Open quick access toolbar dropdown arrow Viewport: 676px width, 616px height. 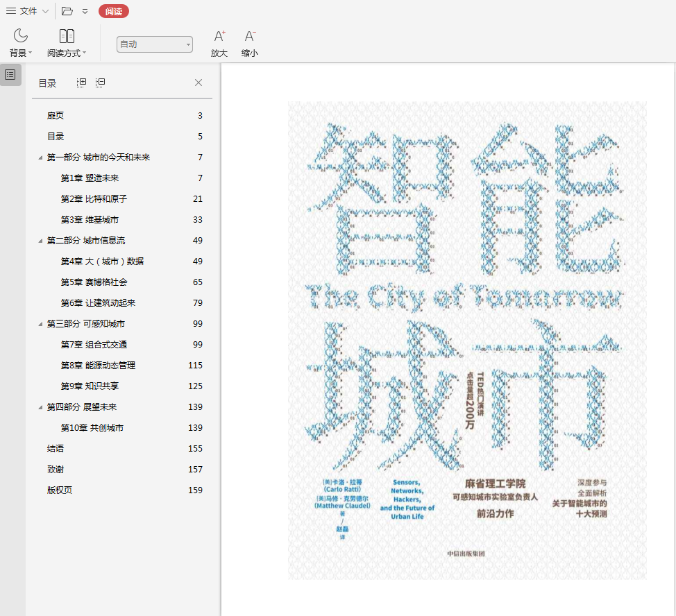point(85,12)
